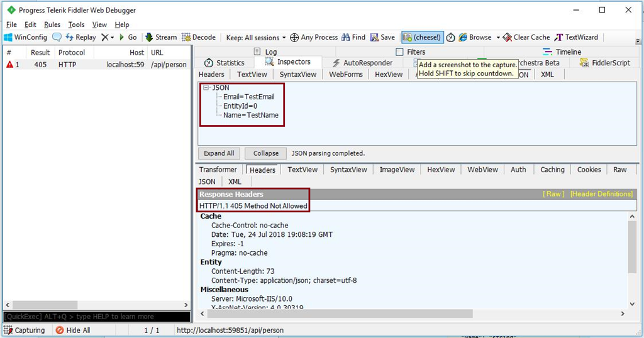Open the AutoResponder tab

pos(362,63)
